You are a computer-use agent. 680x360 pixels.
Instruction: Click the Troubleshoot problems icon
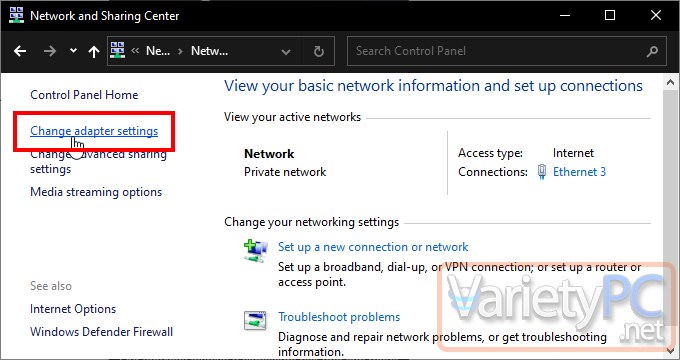255,321
